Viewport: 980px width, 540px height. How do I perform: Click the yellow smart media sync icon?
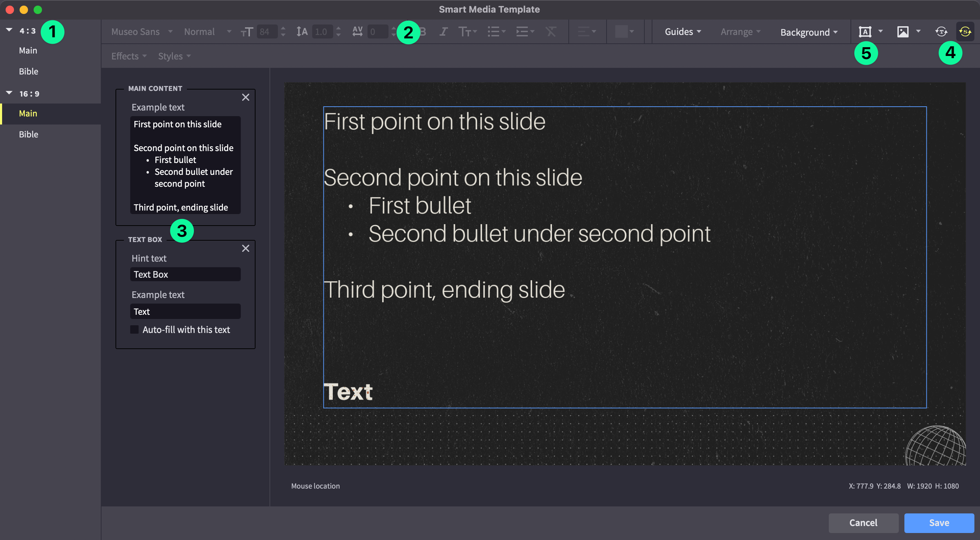965,31
